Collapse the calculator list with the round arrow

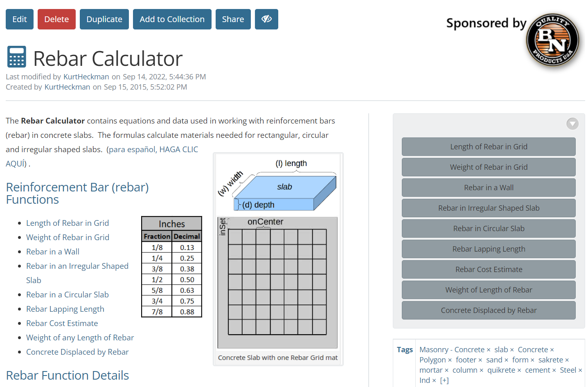(x=572, y=124)
